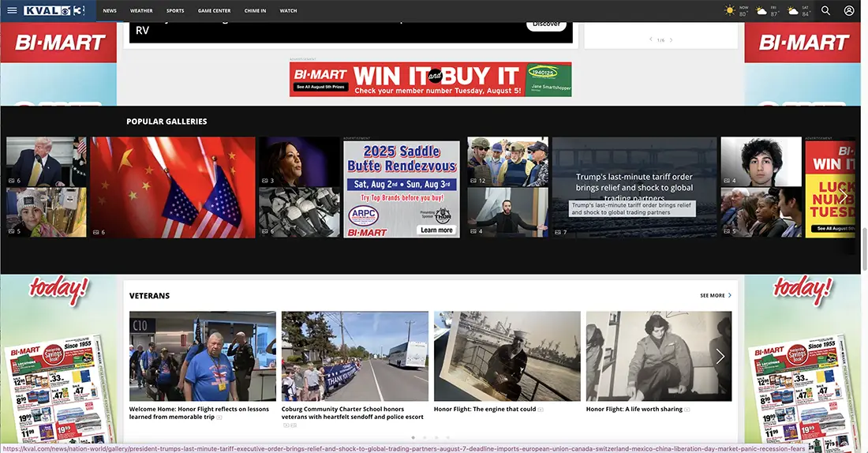Screen dimensions: 868x453
Task: Click the VETERANS section heading
Action: (149, 296)
